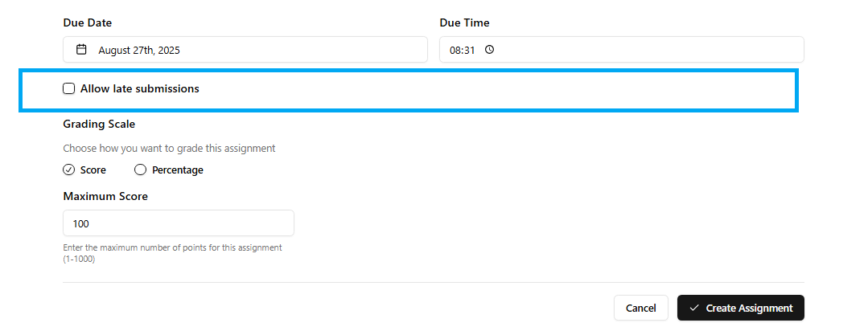Click the clock icon in Due Time field
This screenshot has height=331, width=868.
[489, 50]
